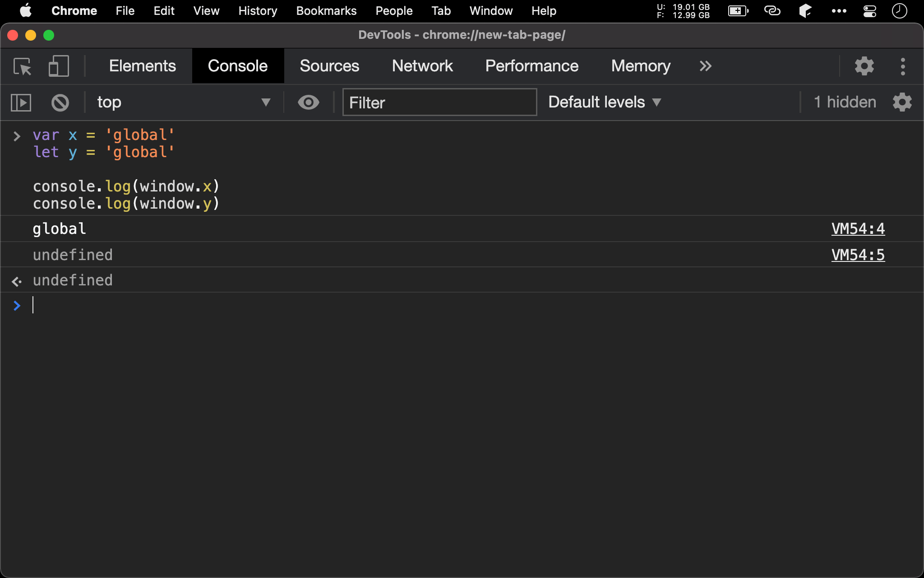924x578 pixels.
Task: Open the VM54:5 source link
Action: 858,255
